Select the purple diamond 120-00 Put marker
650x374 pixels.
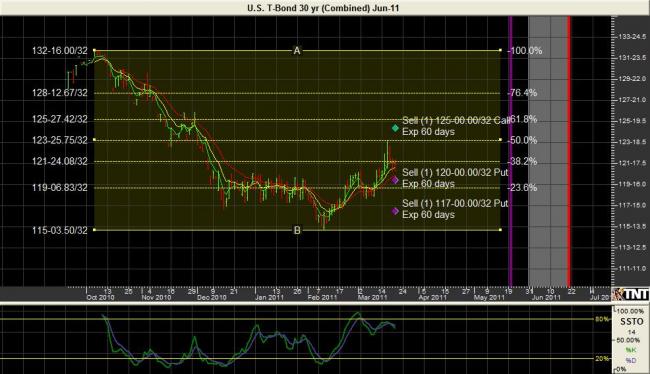coord(395,180)
